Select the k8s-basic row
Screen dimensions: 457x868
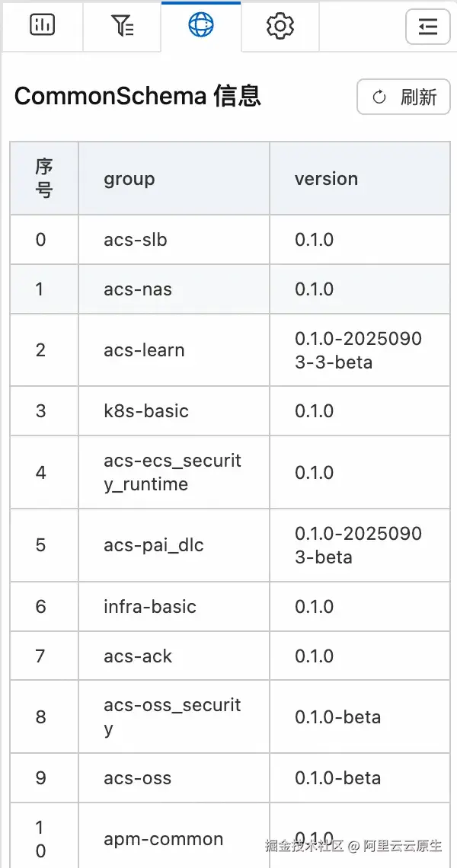[x=146, y=411]
